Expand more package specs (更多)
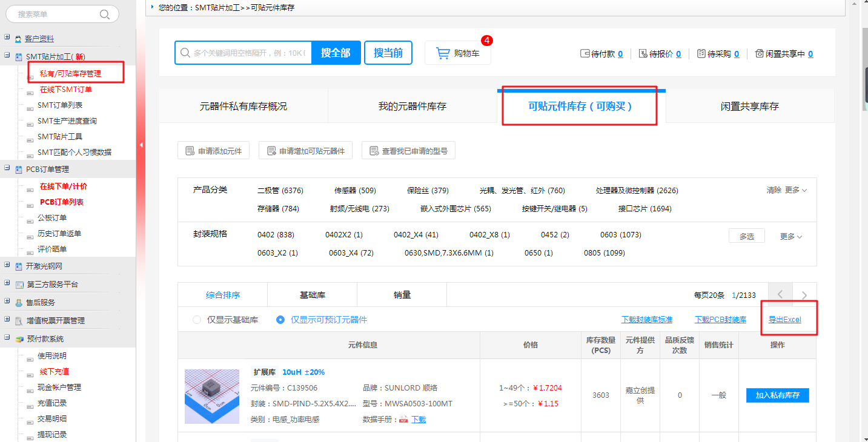The image size is (868, 442). 791,237
